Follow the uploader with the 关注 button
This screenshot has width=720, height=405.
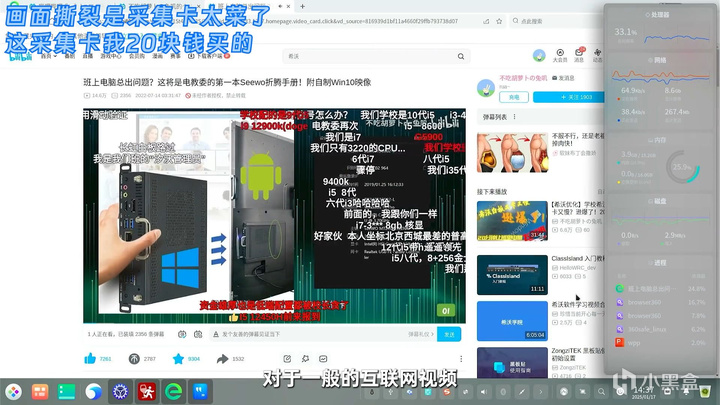pyautogui.click(x=568, y=97)
